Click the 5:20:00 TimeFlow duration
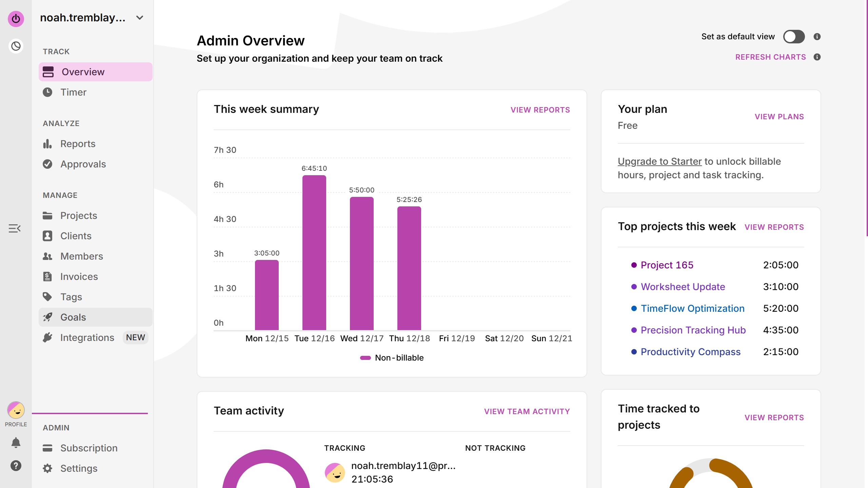 781,308
